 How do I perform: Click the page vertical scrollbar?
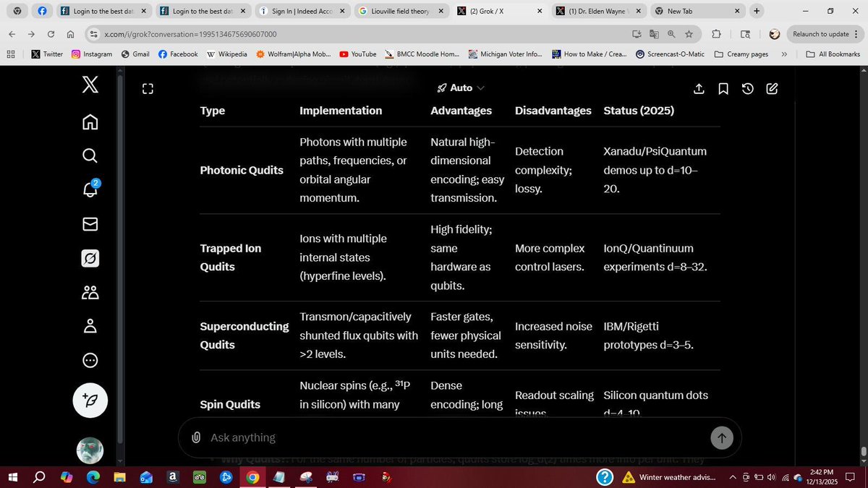(x=863, y=266)
